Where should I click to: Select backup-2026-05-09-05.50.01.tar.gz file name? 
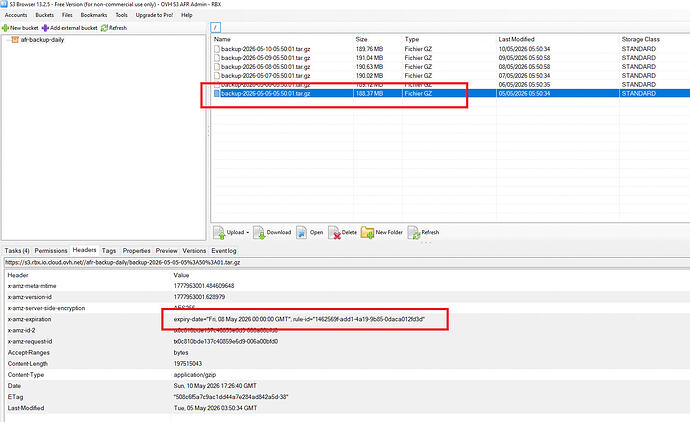265,58
